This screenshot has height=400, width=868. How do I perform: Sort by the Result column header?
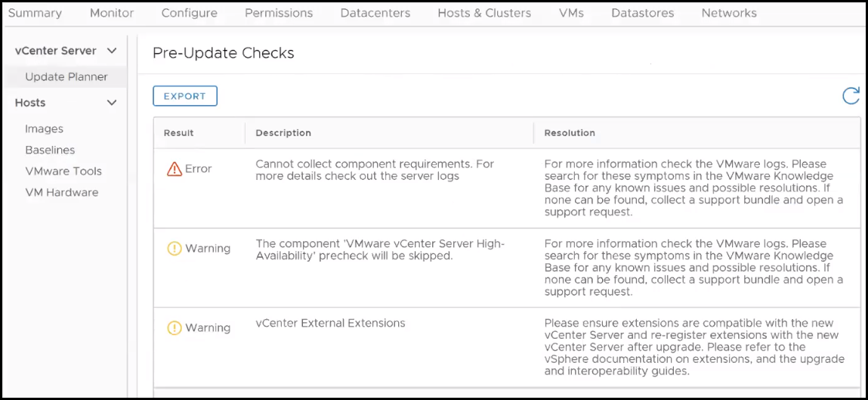click(179, 133)
